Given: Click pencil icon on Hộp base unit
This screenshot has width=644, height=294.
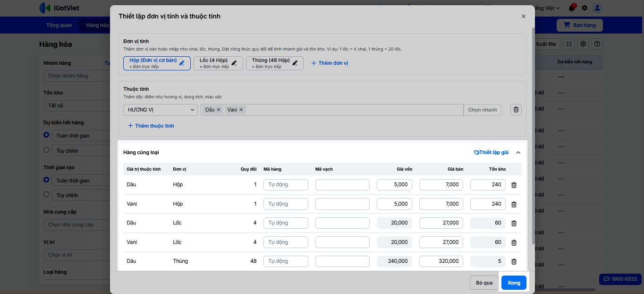Looking at the screenshot, I should (182, 63).
